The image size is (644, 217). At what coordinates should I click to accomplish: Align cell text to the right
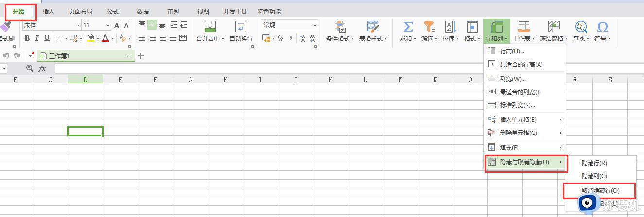(x=163, y=38)
